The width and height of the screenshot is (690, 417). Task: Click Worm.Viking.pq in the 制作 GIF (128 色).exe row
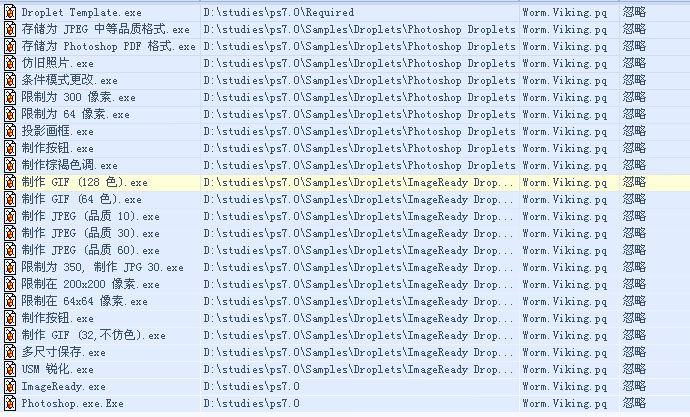[565, 182]
